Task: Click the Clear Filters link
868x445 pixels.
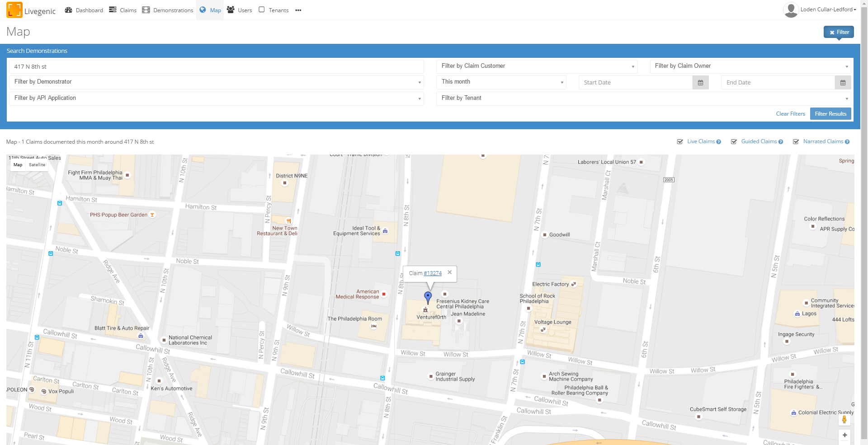Action: coord(791,114)
